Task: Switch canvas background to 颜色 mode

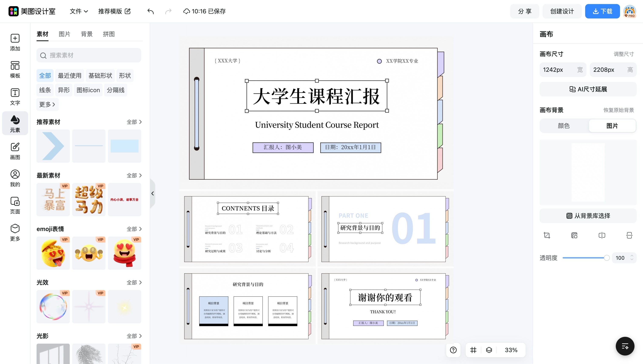Action: (564, 126)
